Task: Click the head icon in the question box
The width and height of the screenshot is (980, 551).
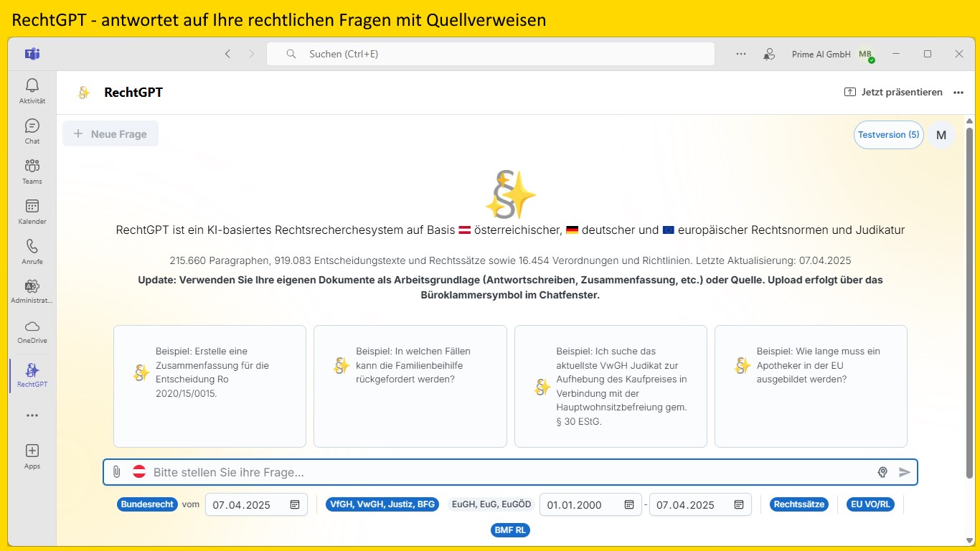Action: pyautogui.click(x=883, y=472)
